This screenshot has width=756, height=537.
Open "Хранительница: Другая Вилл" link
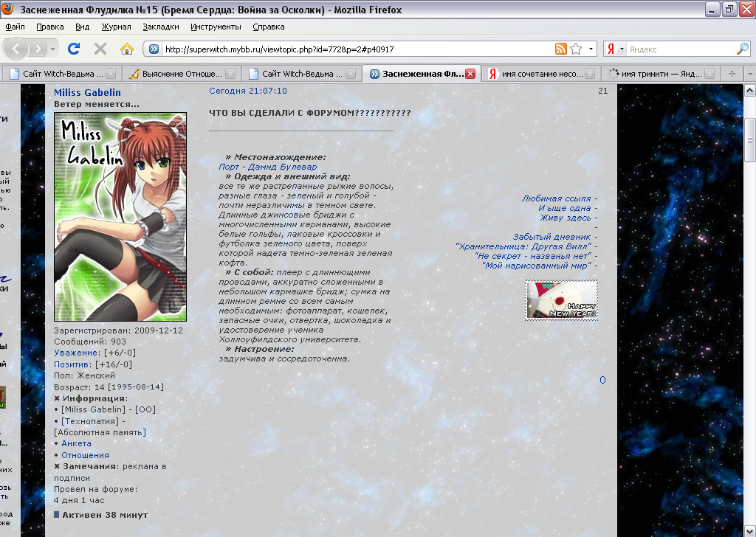coord(523,246)
